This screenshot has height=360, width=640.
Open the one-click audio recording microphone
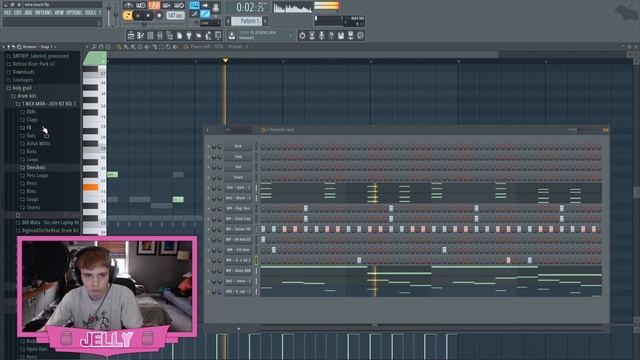[322, 36]
